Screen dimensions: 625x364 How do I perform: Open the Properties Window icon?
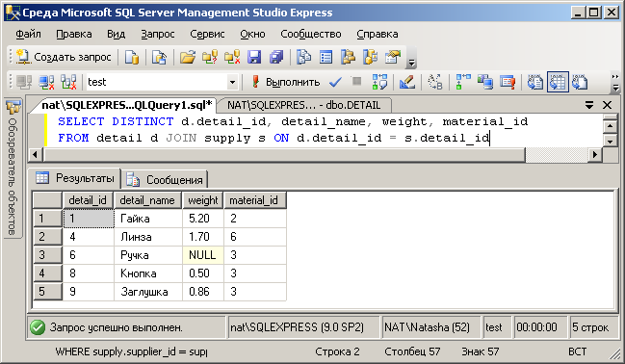[393, 57]
